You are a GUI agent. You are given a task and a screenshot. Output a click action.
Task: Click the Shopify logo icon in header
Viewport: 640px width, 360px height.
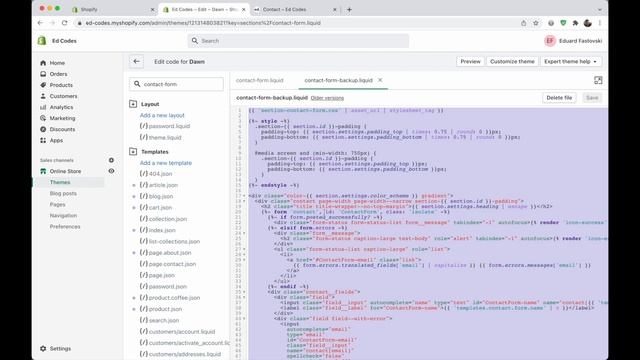pyautogui.click(x=42, y=40)
